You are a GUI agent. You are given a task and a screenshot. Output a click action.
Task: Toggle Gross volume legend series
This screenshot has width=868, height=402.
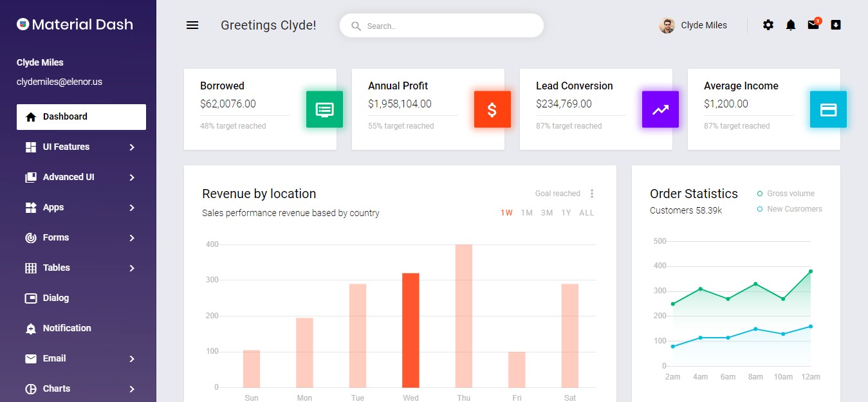[x=790, y=194]
